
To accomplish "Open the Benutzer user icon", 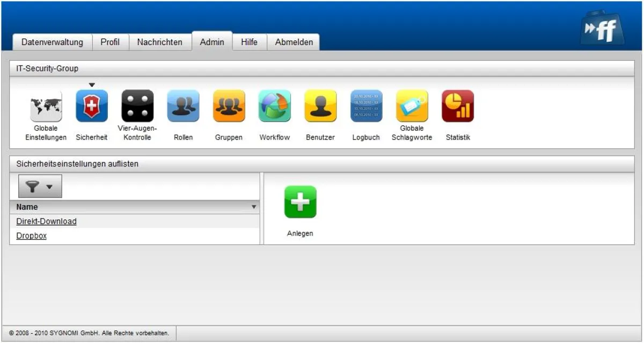I will click(320, 106).
